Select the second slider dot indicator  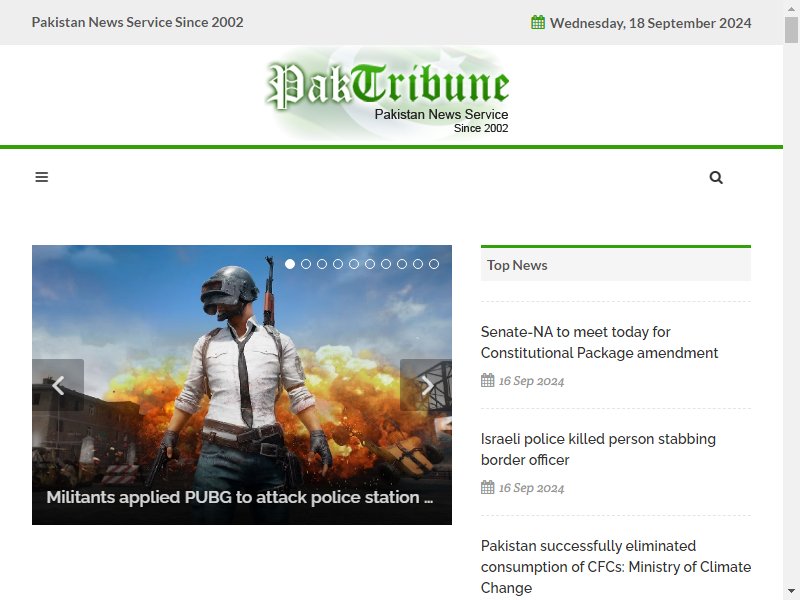tap(306, 264)
